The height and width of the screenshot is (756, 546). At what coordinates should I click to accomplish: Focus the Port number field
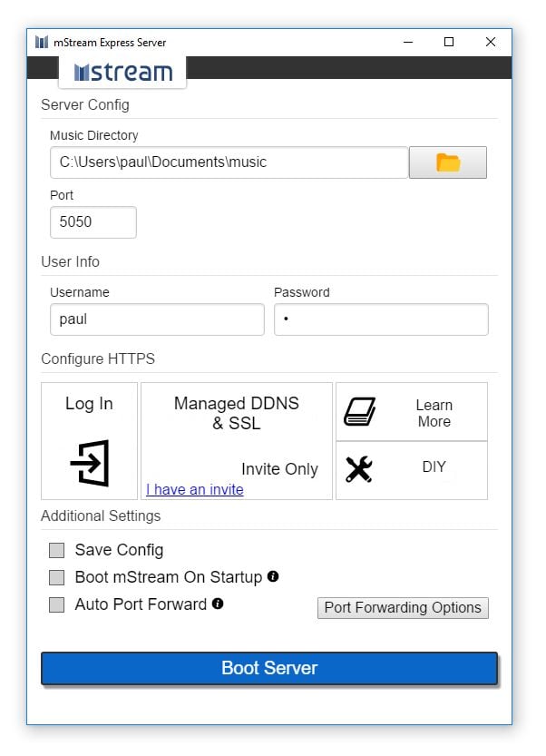[x=93, y=221]
